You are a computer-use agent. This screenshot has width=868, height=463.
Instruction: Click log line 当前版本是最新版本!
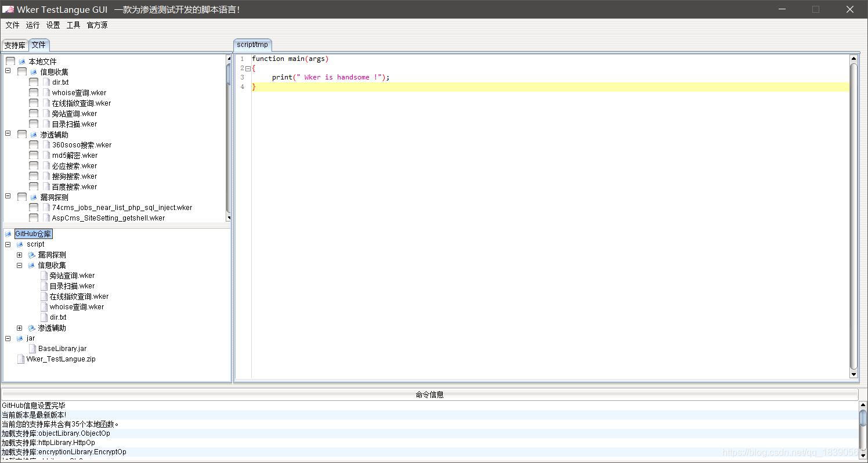click(x=34, y=415)
